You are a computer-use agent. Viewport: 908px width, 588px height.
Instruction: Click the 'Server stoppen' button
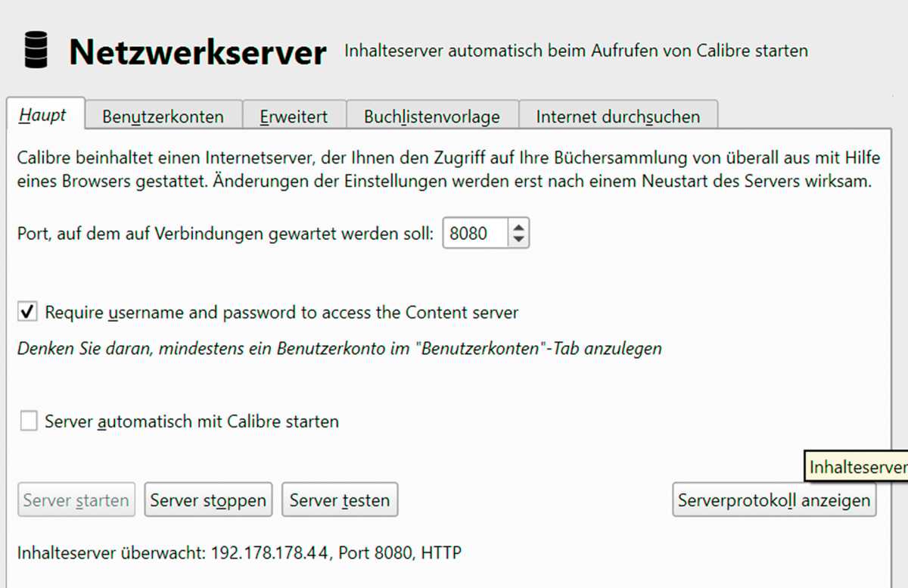(208, 499)
